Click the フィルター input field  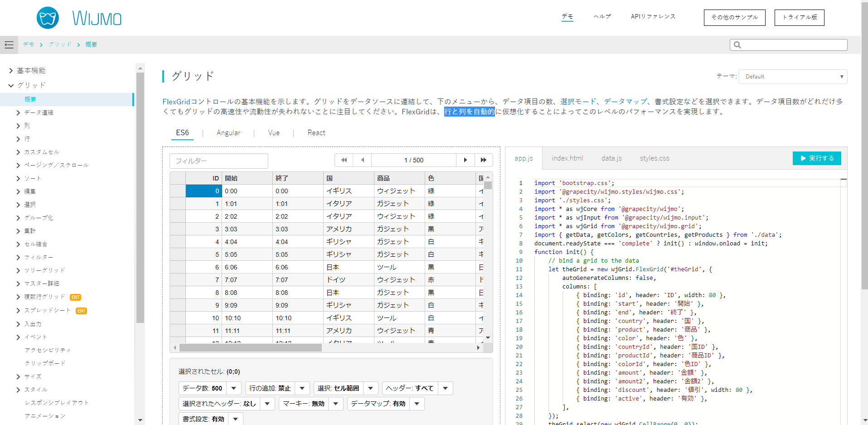coord(219,161)
